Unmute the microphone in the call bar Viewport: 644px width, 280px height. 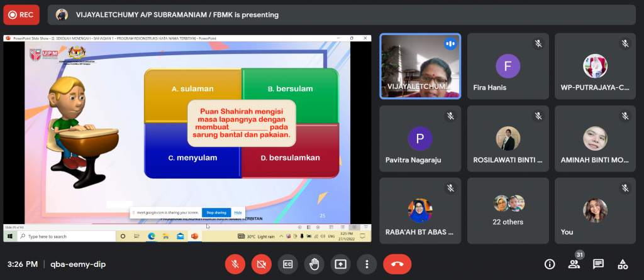point(235,264)
